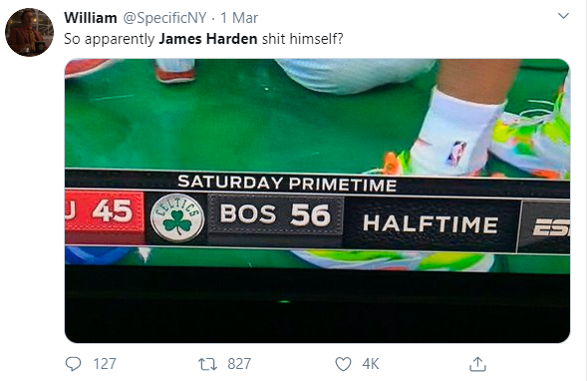Screen dimensions: 588x381
Task: Click the retweet arrows icon
Action: [207, 364]
